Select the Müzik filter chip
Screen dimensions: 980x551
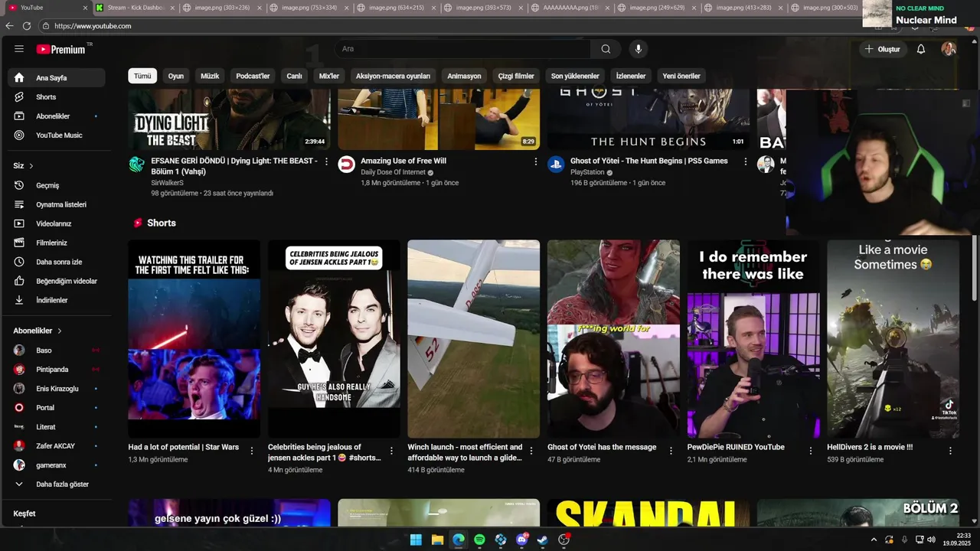point(210,76)
